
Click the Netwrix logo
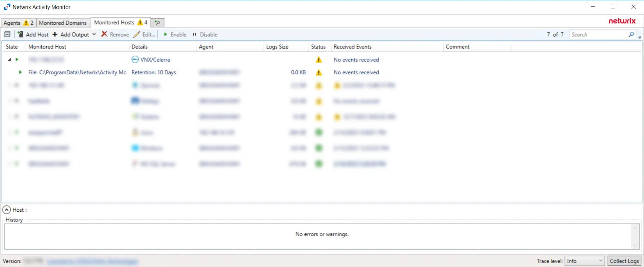coord(622,21)
